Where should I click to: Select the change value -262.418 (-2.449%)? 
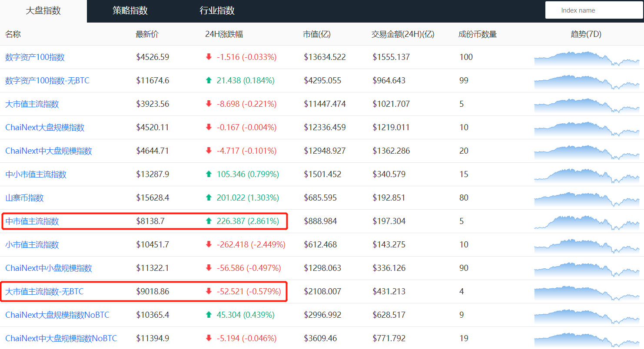[x=251, y=244]
